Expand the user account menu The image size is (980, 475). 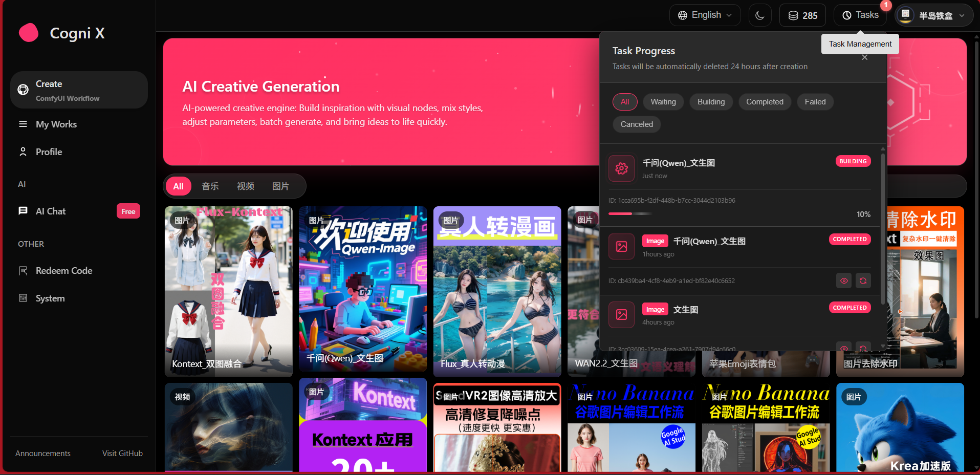coord(933,15)
